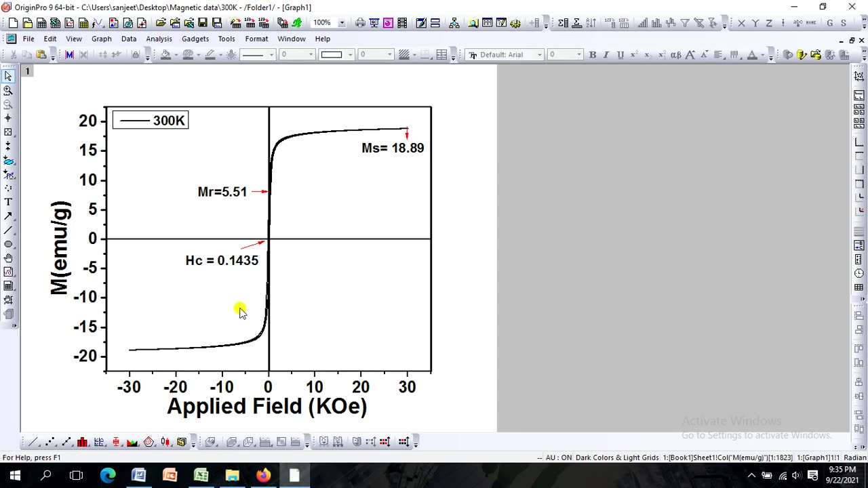Expand the fill color dropdown arrow

[176, 55]
